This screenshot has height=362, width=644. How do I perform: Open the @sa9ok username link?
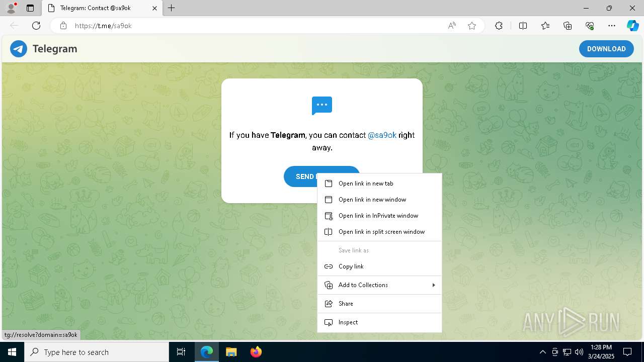point(382,135)
